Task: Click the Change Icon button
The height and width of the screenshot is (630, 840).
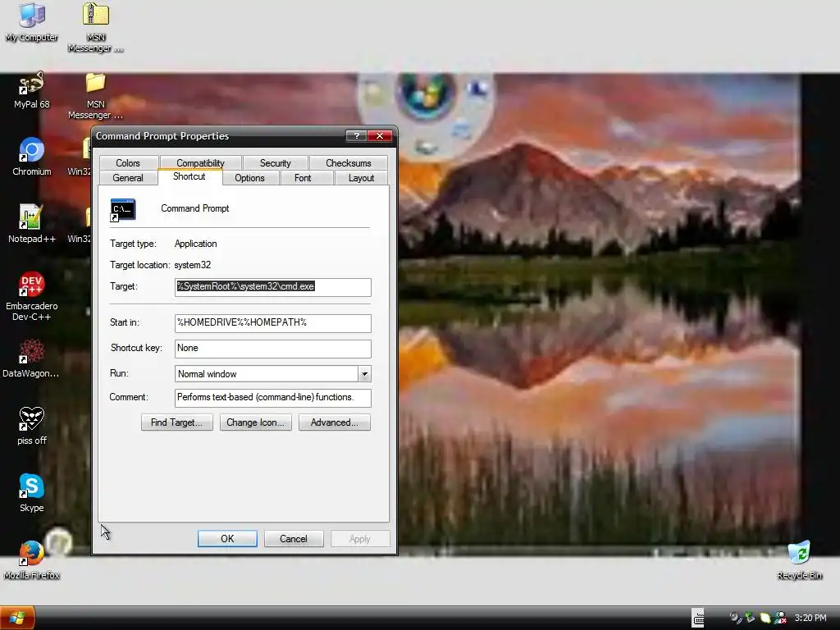Action: click(256, 422)
